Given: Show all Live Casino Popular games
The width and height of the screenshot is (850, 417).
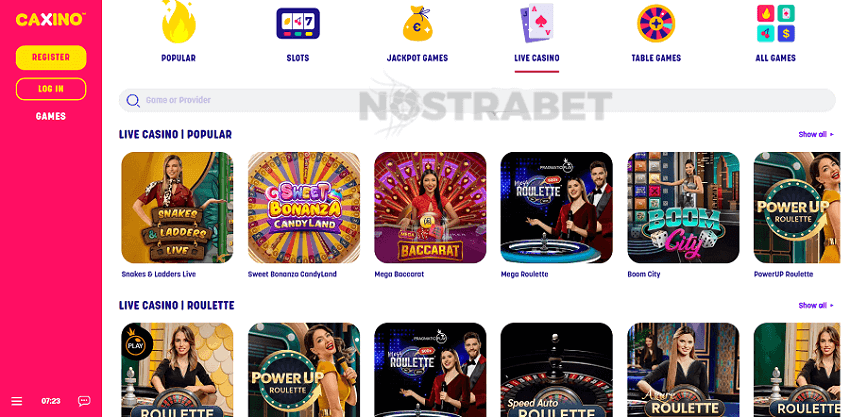Looking at the screenshot, I should 816,134.
